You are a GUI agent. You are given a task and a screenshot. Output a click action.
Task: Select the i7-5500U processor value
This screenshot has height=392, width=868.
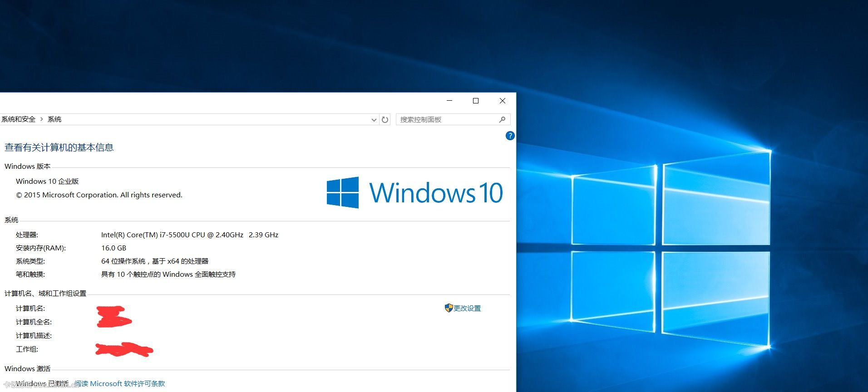point(190,235)
